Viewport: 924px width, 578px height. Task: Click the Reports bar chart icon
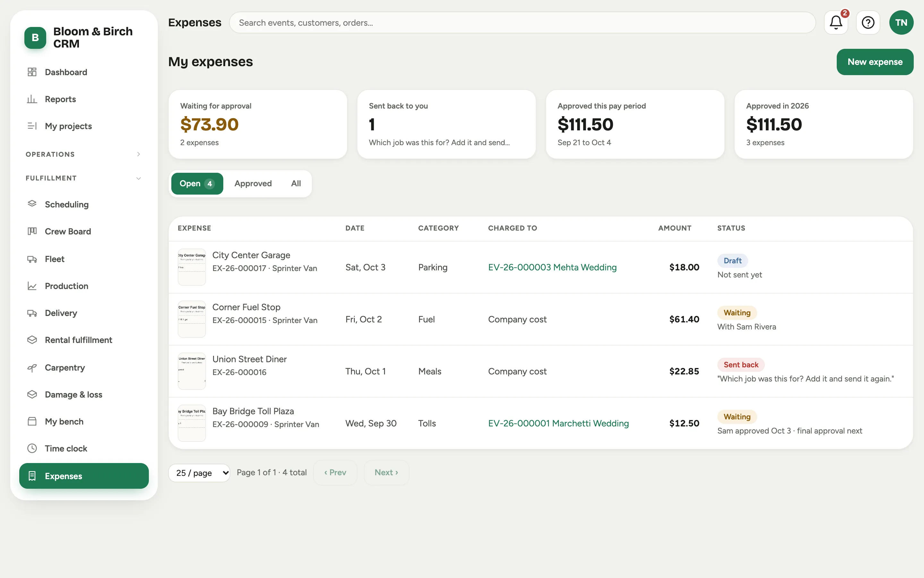32,99
